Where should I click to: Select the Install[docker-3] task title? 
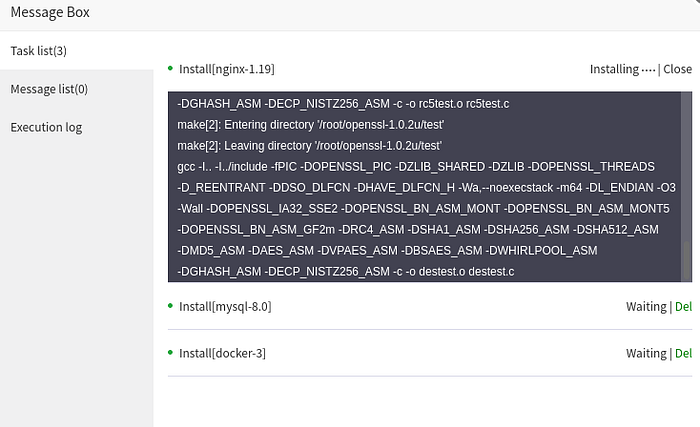222,353
